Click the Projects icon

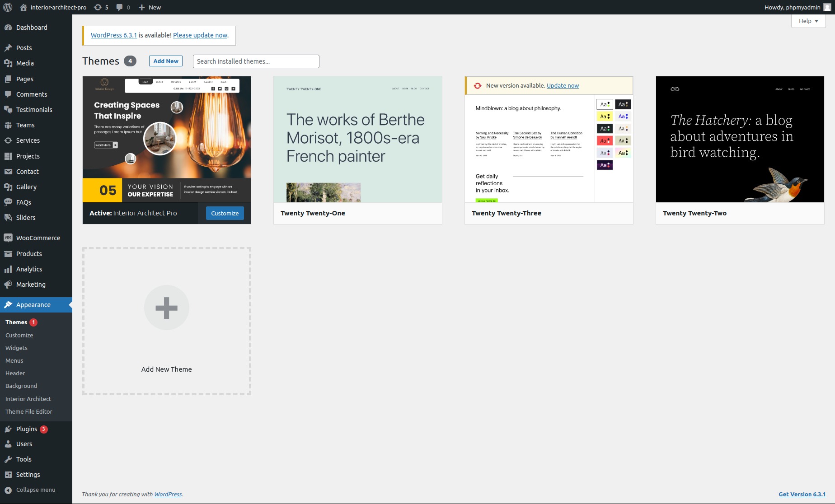tap(8, 156)
